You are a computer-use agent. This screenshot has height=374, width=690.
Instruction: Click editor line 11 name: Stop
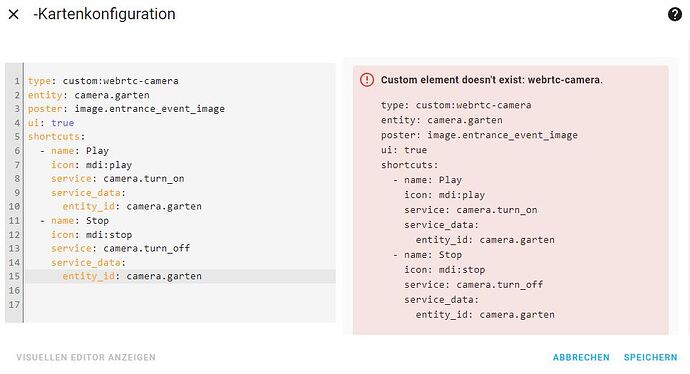[74, 220]
